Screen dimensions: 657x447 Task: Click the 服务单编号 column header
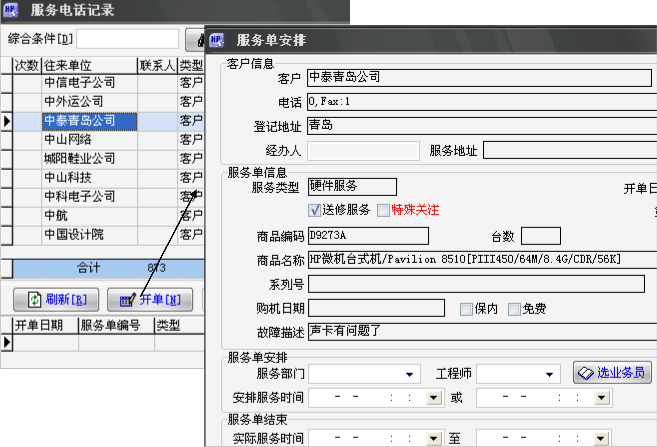[116, 326]
